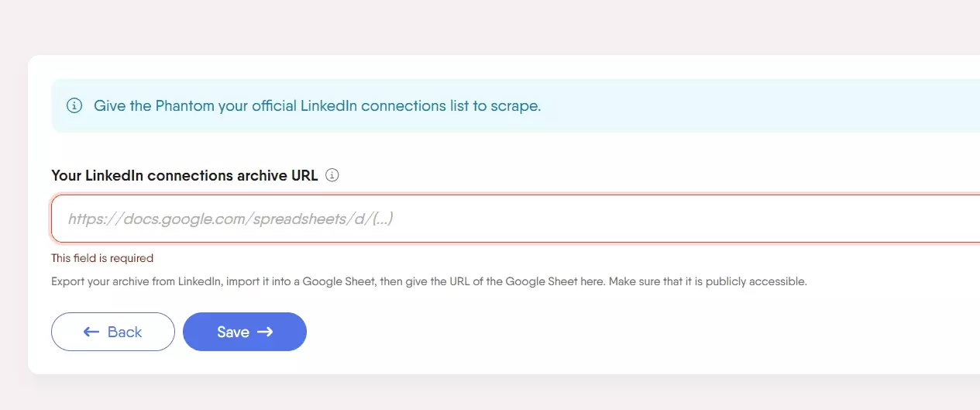Click the info icon in the blue banner
This screenshot has height=410, width=980.
coord(74,106)
